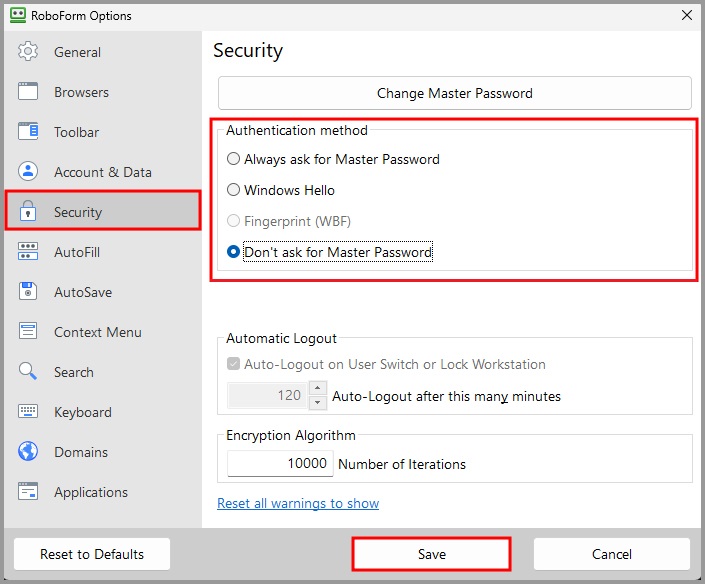
Task: Click the Domains globe icon
Action: 28,451
